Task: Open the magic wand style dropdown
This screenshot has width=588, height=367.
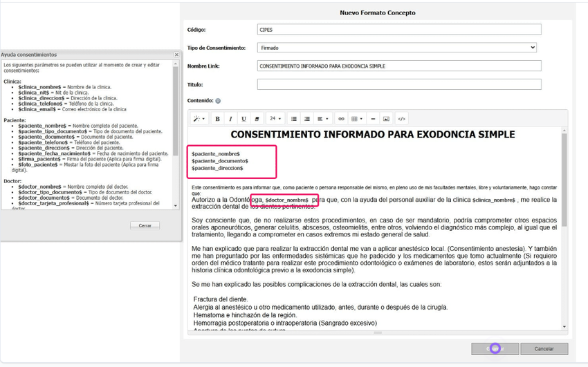Action: click(199, 119)
